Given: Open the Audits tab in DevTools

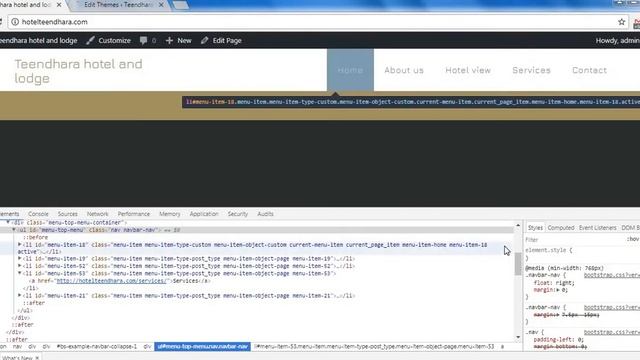Looking at the screenshot, I should tap(265, 214).
